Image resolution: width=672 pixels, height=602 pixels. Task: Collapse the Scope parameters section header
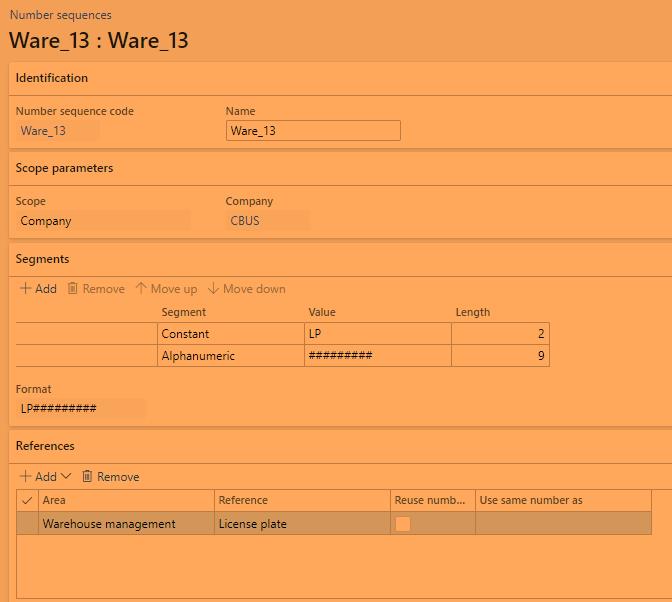pyautogui.click(x=340, y=168)
